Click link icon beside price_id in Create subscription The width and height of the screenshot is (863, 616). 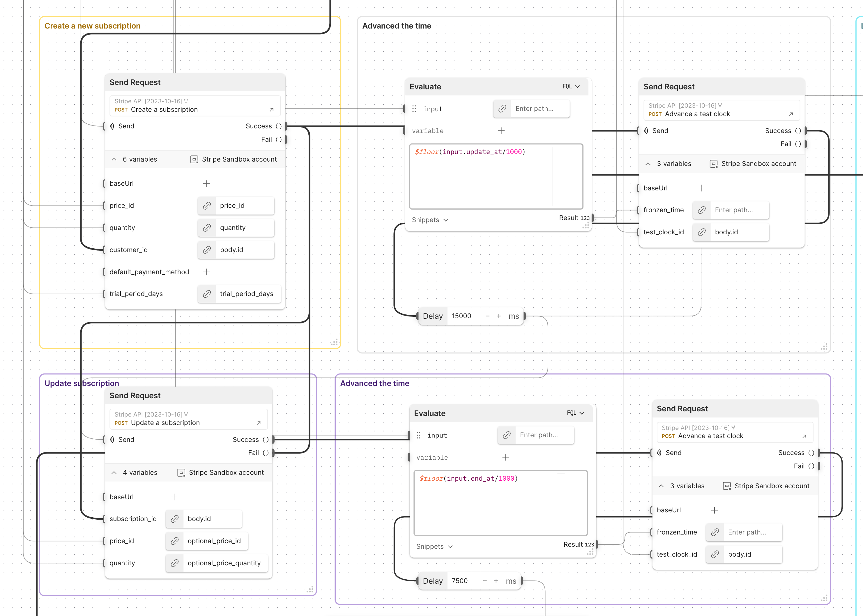[207, 206]
